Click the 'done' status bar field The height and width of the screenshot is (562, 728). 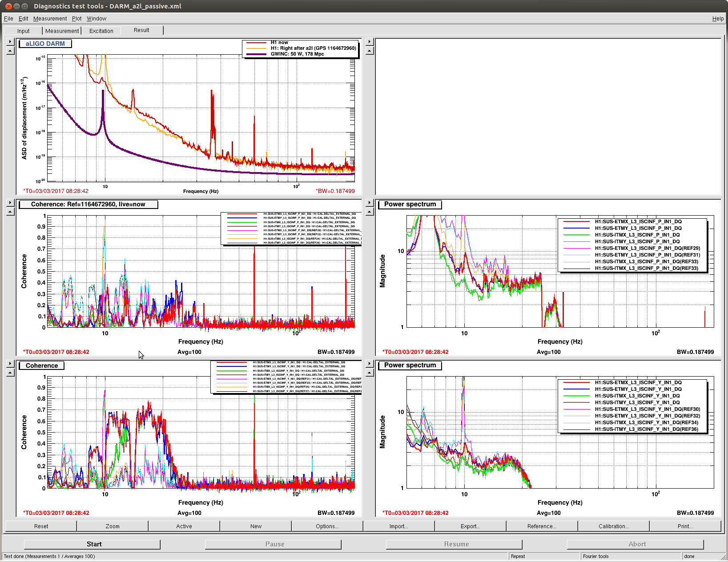(701, 556)
